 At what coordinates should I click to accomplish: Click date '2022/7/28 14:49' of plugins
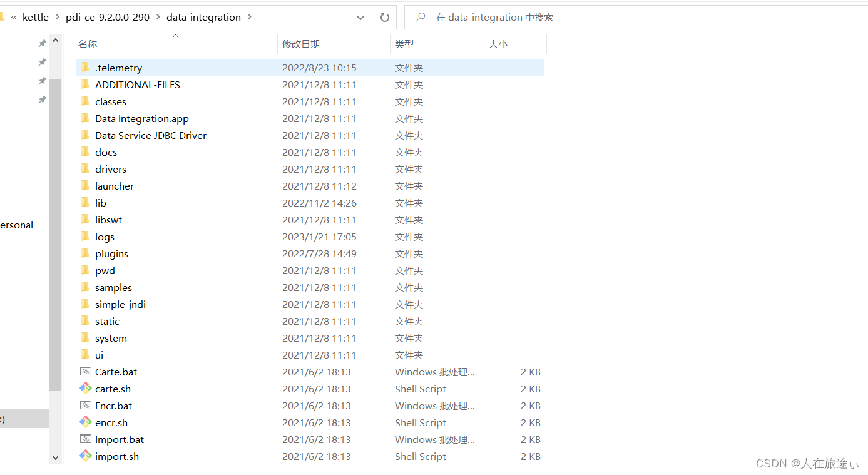tap(319, 253)
